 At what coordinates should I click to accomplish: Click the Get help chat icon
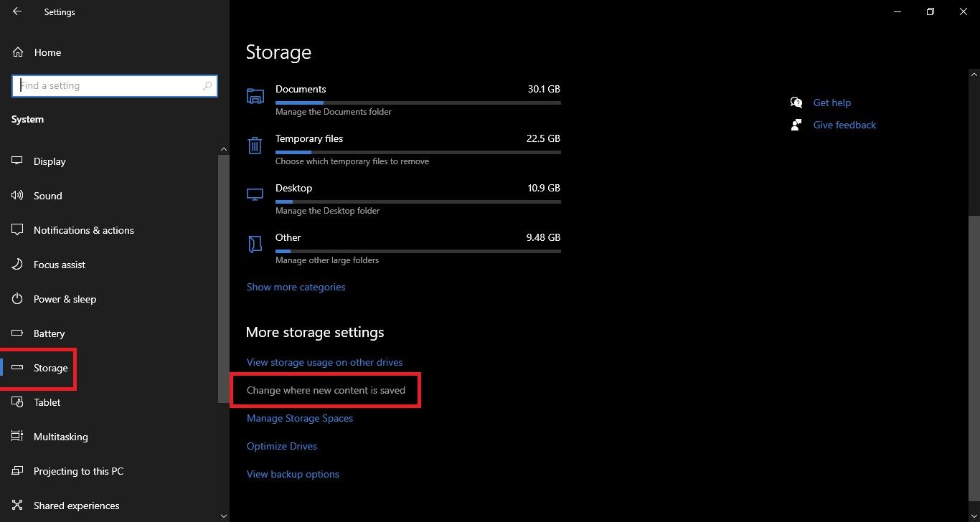[x=796, y=103]
